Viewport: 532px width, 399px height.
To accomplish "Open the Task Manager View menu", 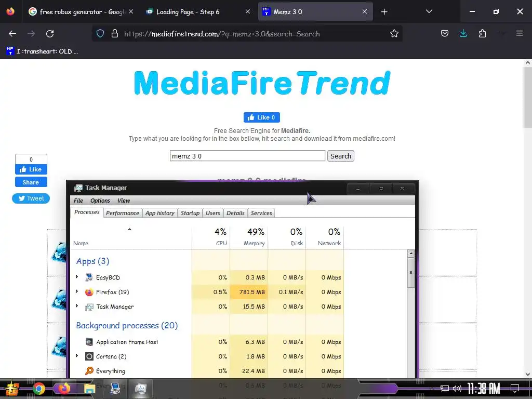I will point(124,201).
